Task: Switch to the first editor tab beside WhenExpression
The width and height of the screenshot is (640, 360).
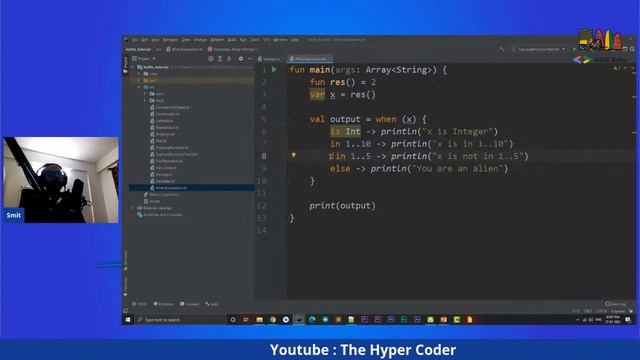Action: (x=269, y=59)
